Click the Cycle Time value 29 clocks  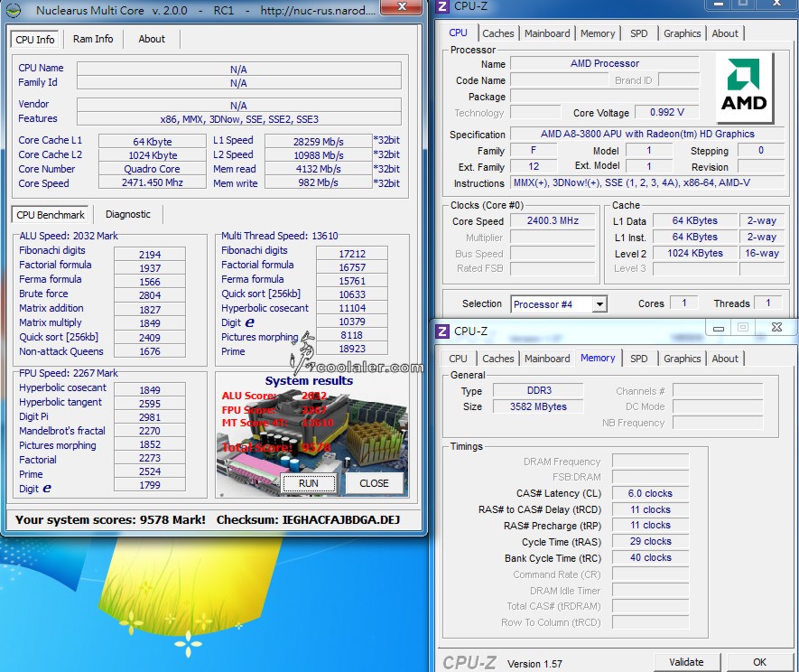click(x=650, y=541)
